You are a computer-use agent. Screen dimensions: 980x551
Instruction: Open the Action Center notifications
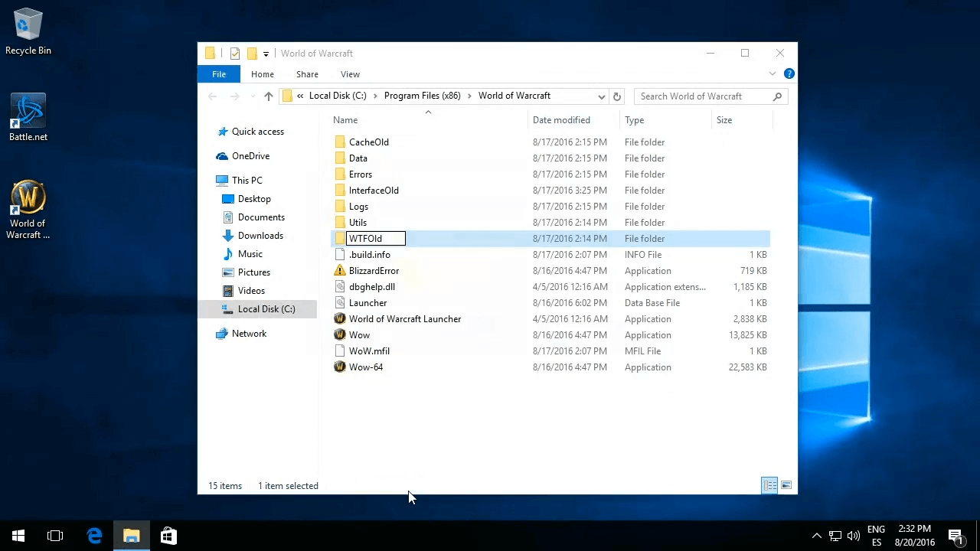pyautogui.click(x=955, y=536)
